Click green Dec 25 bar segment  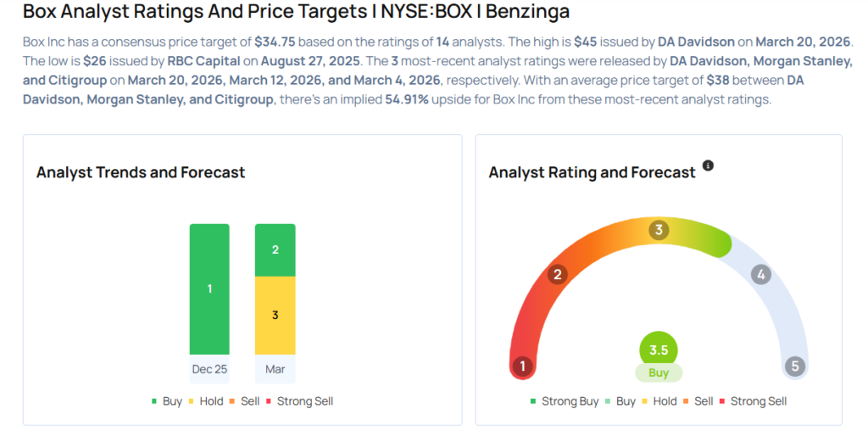pyautogui.click(x=209, y=289)
